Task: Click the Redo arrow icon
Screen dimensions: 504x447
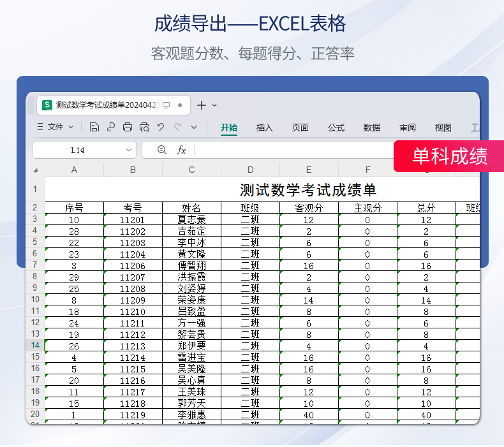Action: [177, 127]
